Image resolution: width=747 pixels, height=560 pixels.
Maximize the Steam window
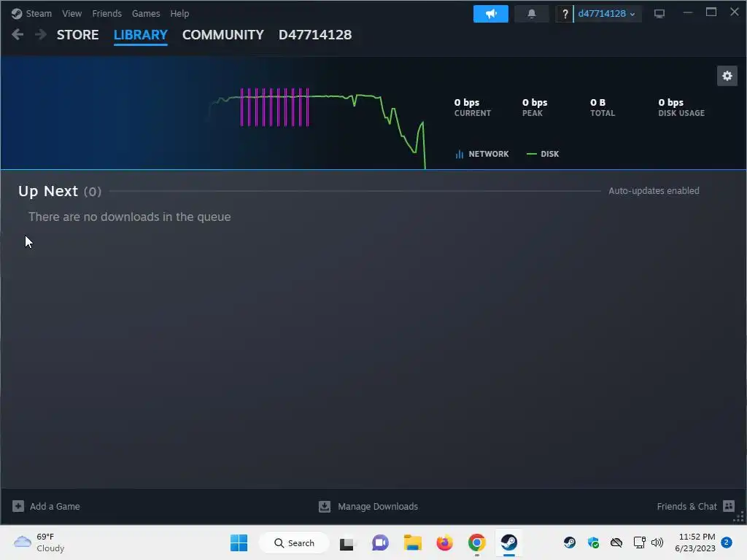711,12
